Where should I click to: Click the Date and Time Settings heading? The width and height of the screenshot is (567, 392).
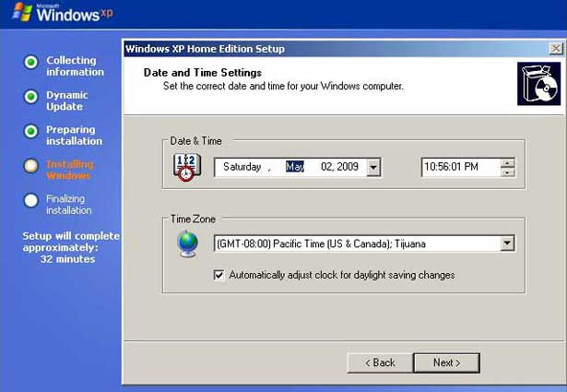click(203, 73)
